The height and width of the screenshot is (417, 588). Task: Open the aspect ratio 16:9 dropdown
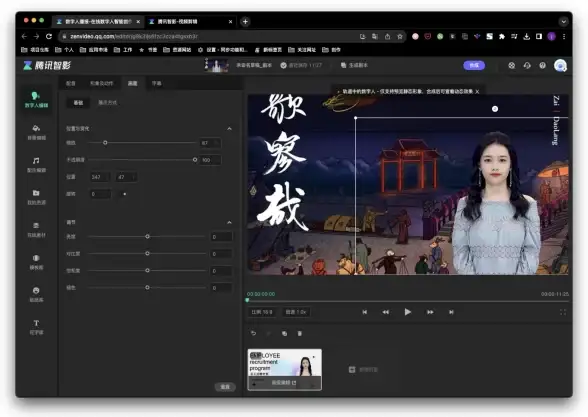click(262, 312)
